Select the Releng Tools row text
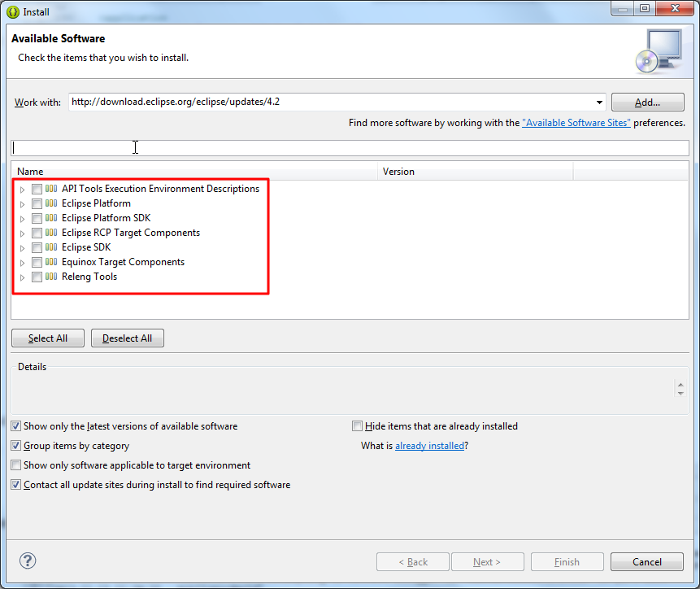The width and height of the screenshot is (700, 589). 89,277
